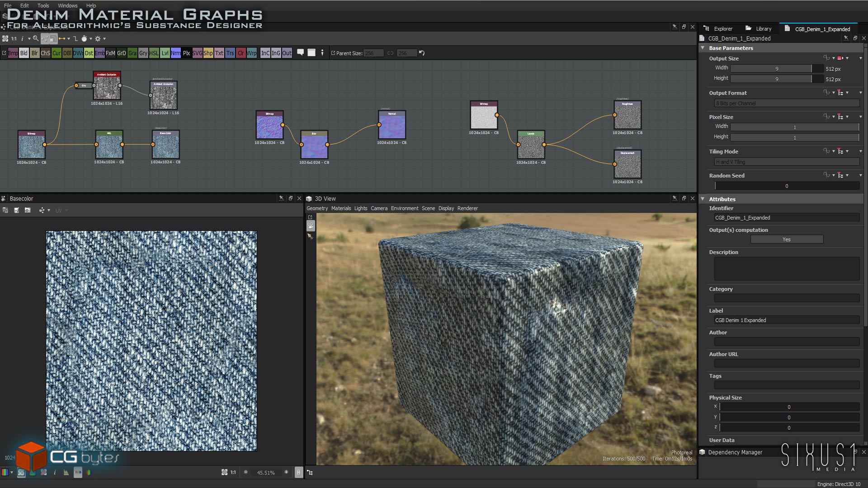Open the Windows menu
Screen dimensions: 868x488
68,5
